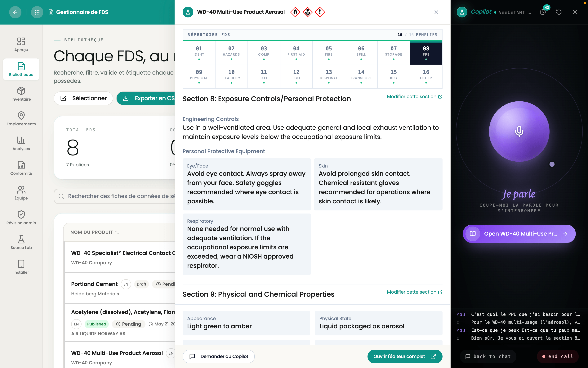Viewport: 588px width, 368px height.
Task: Return to chat with back to chat
Action: point(488,356)
